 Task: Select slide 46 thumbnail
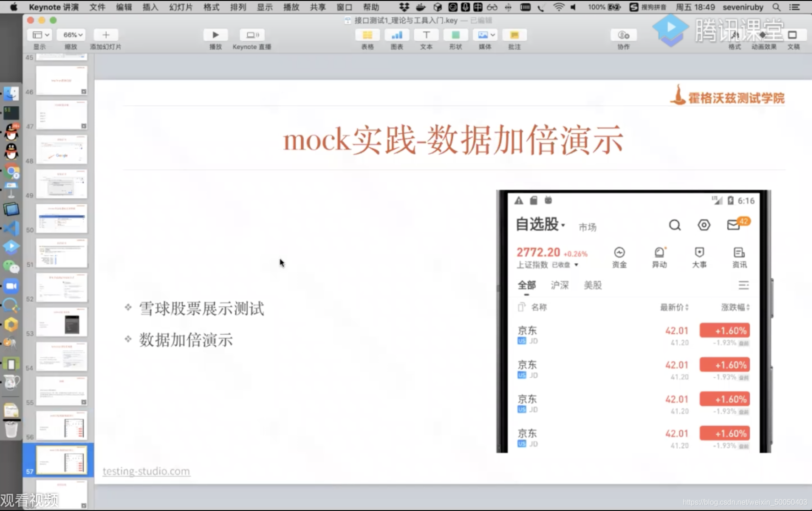(x=61, y=80)
